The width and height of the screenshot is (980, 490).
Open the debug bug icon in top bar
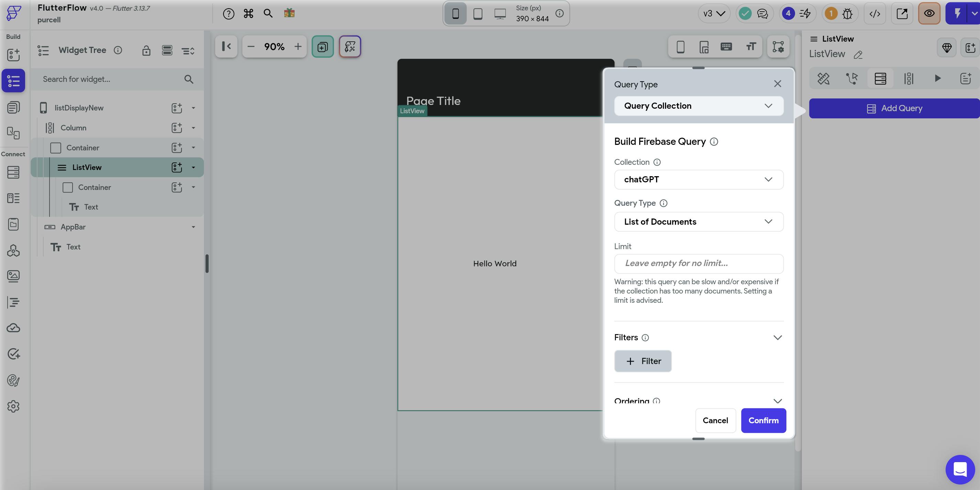pyautogui.click(x=847, y=14)
